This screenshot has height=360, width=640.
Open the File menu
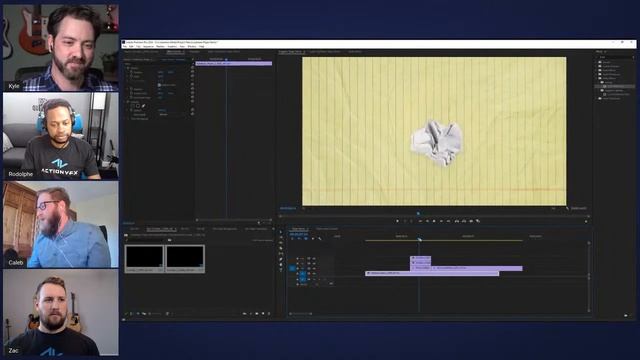tap(124, 46)
